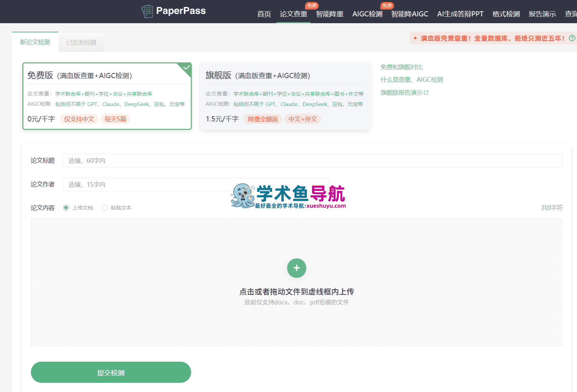
Task: Click the plus icon in upload area
Action: [296, 268]
